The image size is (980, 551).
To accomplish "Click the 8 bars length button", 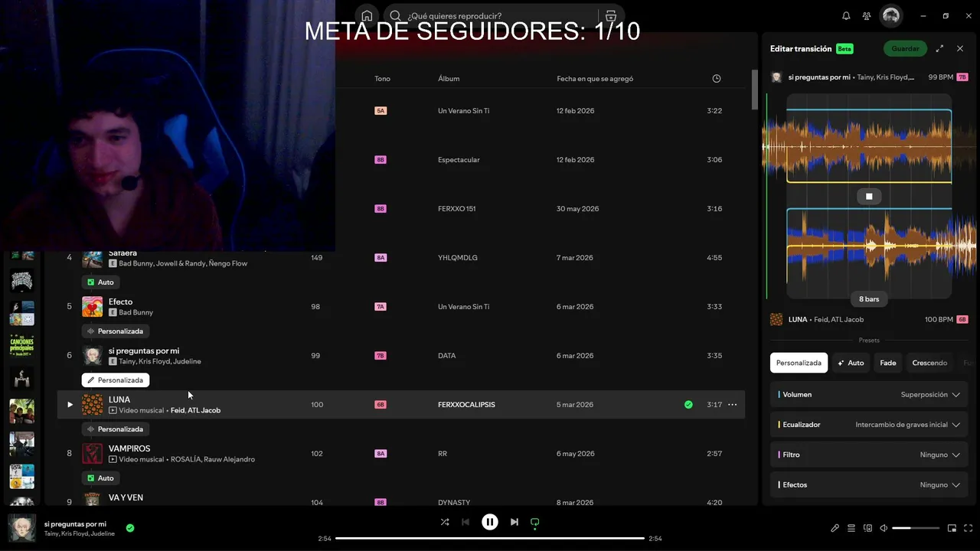I will [x=869, y=299].
